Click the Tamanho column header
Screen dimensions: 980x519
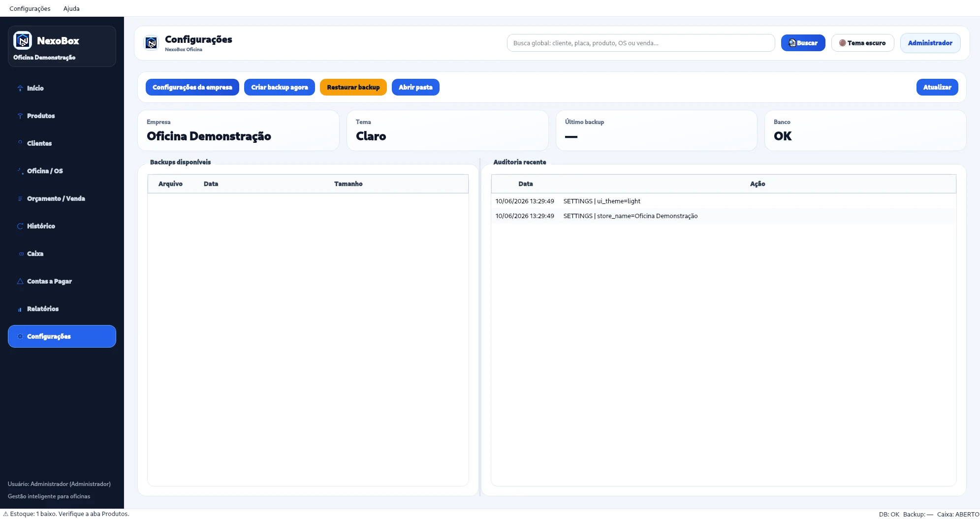click(348, 184)
